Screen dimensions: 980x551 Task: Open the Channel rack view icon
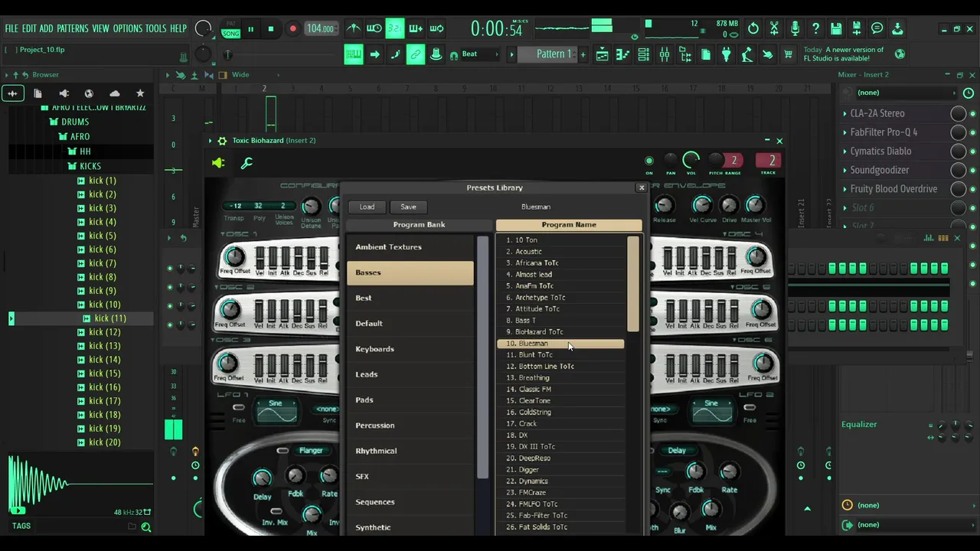(x=644, y=54)
